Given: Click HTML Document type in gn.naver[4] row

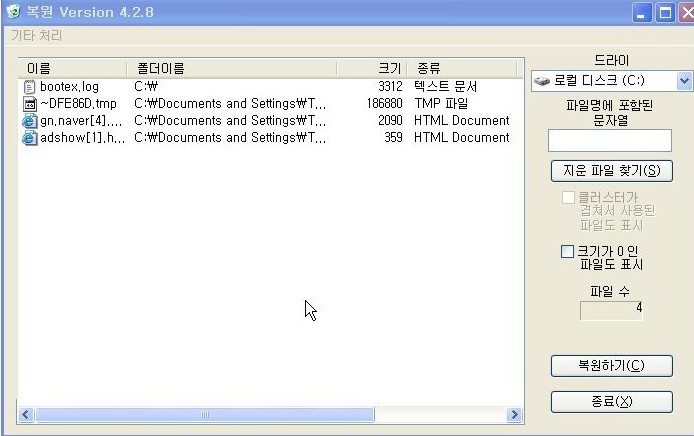Looking at the screenshot, I should tap(462, 121).
